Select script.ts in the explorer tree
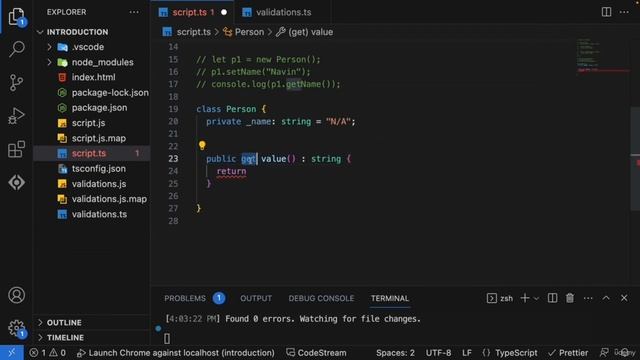The image size is (640, 360). [89, 153]
